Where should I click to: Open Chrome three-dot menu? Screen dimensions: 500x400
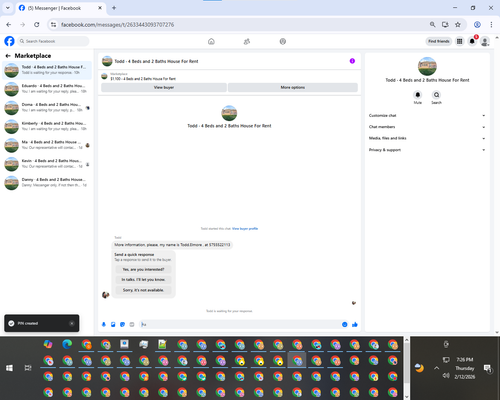(491, 25)
